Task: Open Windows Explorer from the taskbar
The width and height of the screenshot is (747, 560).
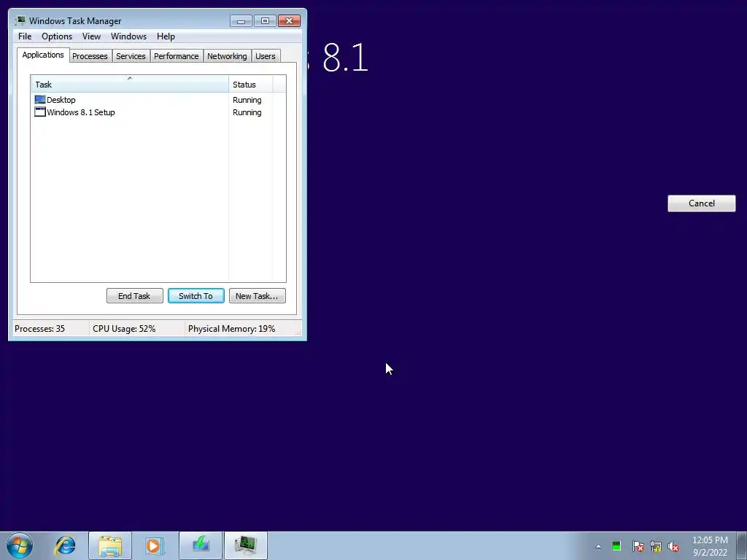Action: [110, 545]
